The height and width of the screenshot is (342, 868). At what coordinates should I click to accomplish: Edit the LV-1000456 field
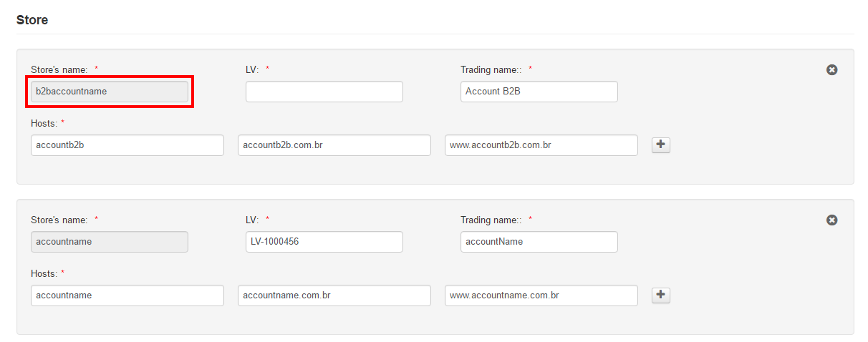click(x=324, y=242)
